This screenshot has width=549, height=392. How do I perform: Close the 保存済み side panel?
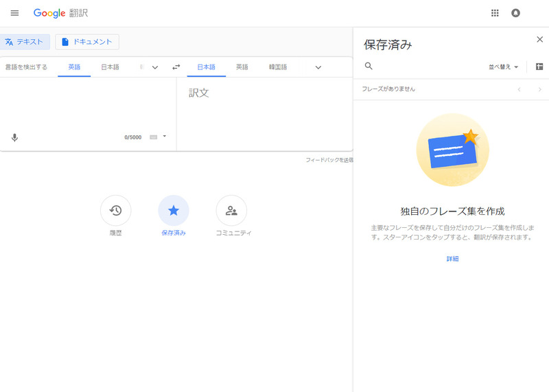point(539,40)
